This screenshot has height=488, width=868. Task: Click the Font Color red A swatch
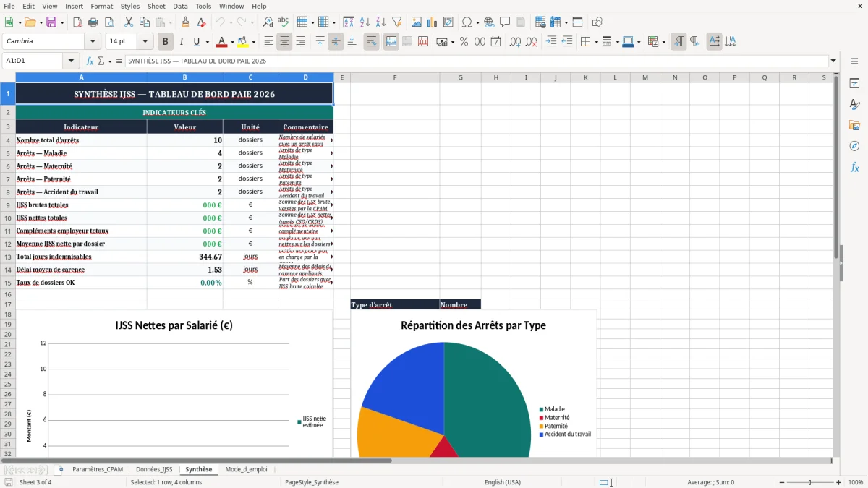coord(222,42)
